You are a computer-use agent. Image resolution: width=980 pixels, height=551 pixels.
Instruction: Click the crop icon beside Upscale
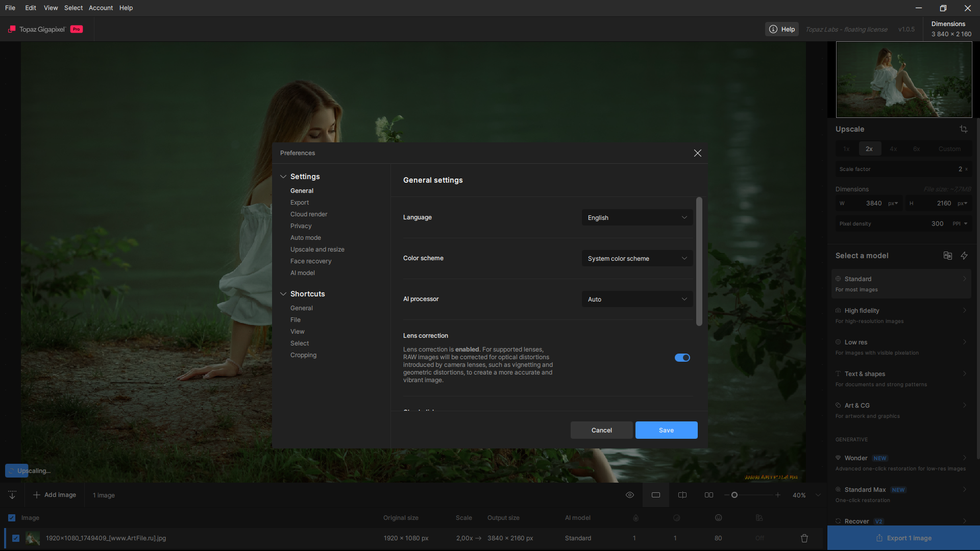pyautogui.click(x=963, y=129)
